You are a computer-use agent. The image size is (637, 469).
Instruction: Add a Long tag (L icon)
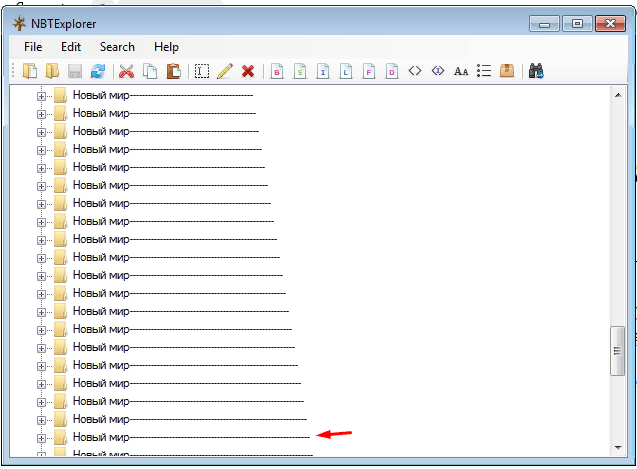(x=346, y=71)
